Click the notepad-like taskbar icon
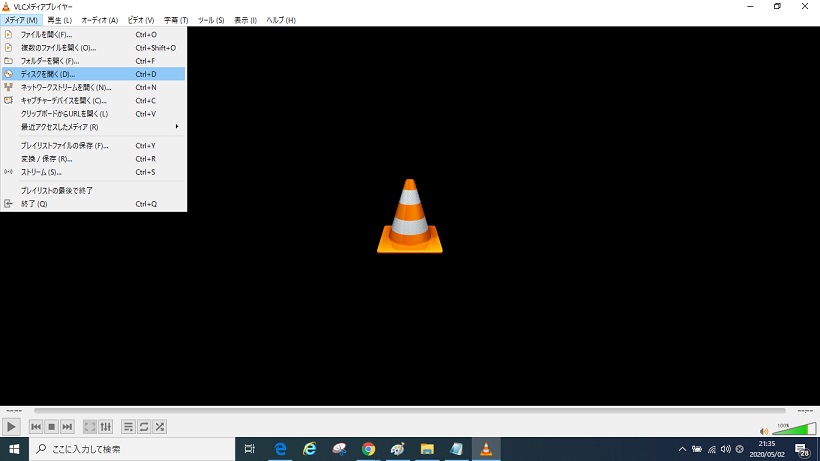The height and width of the screenshot is (461, 820). [457, 449]
